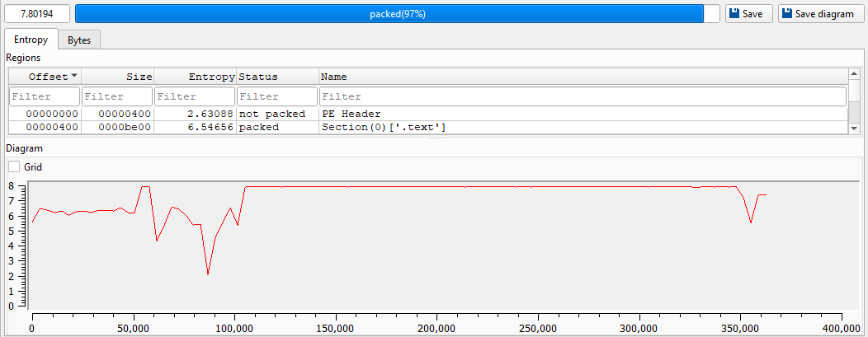Sort regions by the Entropy column header
The height and width of the screenshot is (337, 868).
pyautogui.click(x=195, y=77)
